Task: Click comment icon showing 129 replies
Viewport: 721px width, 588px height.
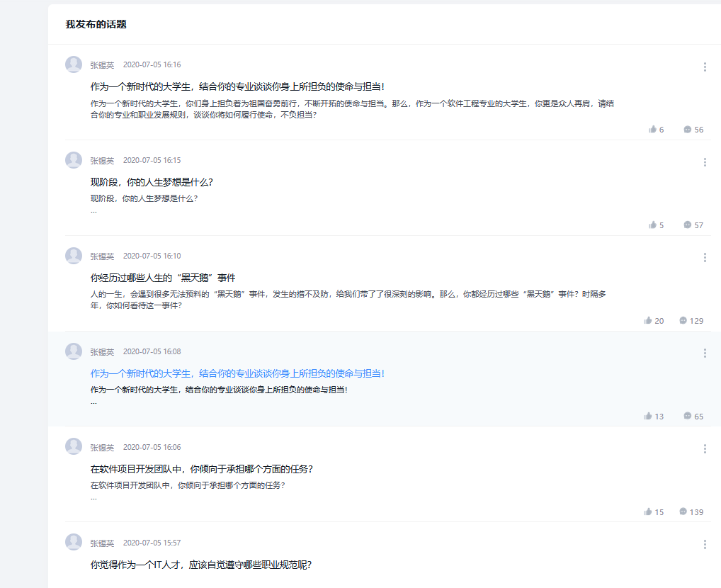Action: pyautogui.click(x=683, y=321)
